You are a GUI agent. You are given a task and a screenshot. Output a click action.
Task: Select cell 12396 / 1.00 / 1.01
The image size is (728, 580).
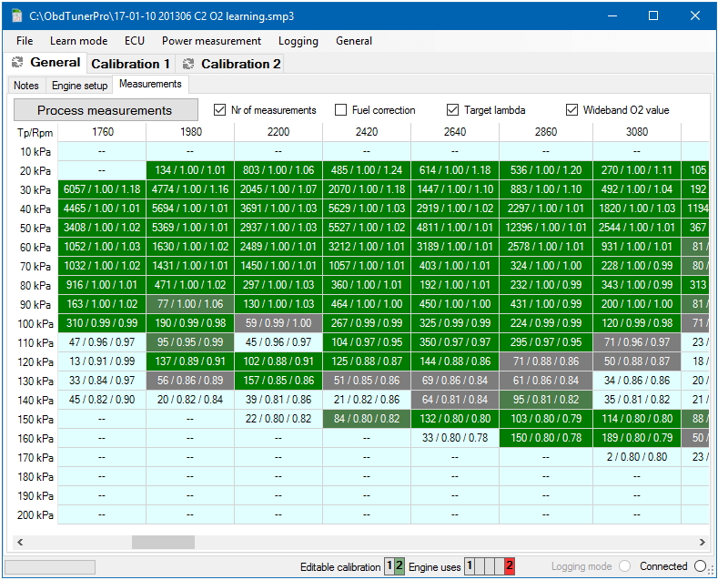click(x=546, y=228)
